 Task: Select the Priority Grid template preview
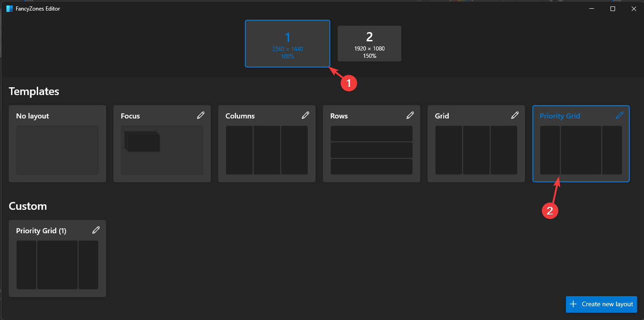[x=581, y=150]
